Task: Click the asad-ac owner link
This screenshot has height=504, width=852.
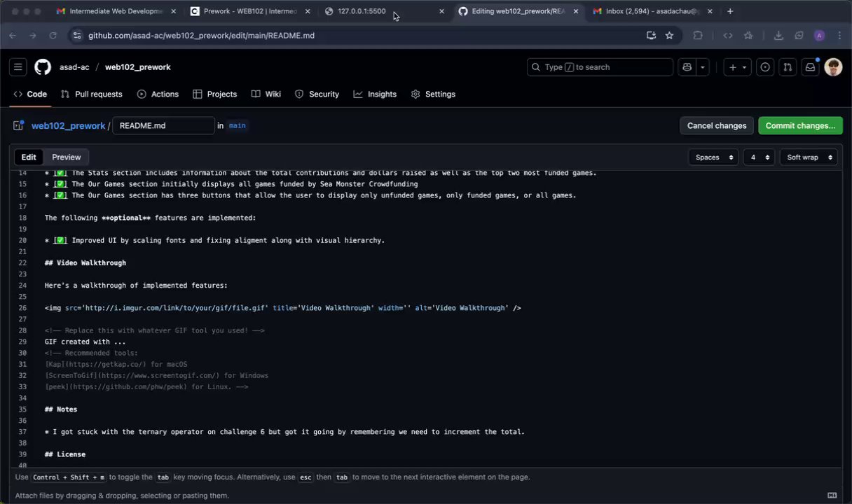Action: (74, 67)
